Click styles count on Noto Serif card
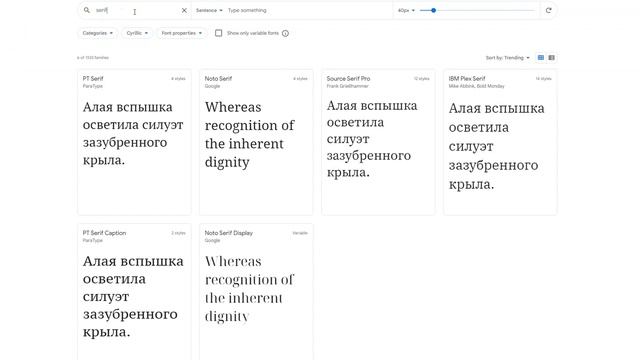Viewport: 640px width, 360px height. 300,79
